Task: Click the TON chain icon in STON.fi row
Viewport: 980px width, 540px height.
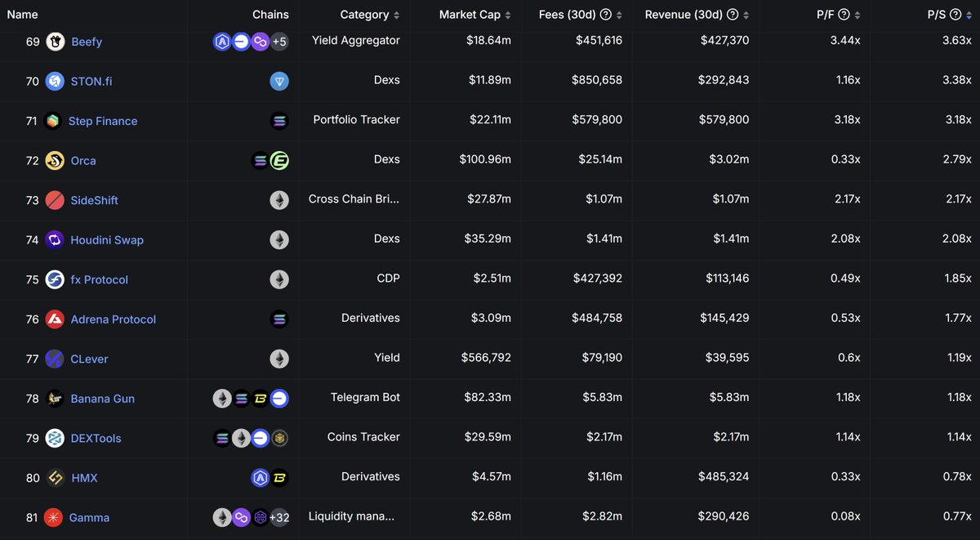Action: click(279, 81)
